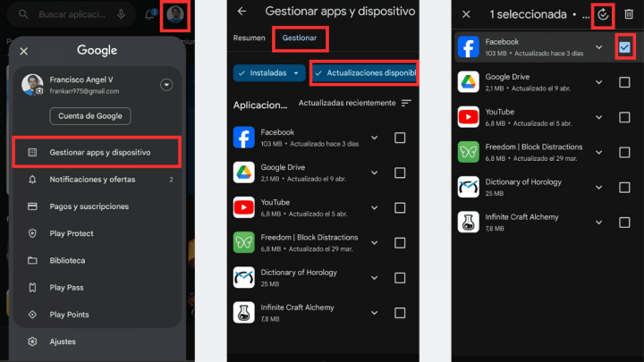This screenshot has width=644, height=362.
Task: Tap the trash uninstall icon
Action: (629, 14)
